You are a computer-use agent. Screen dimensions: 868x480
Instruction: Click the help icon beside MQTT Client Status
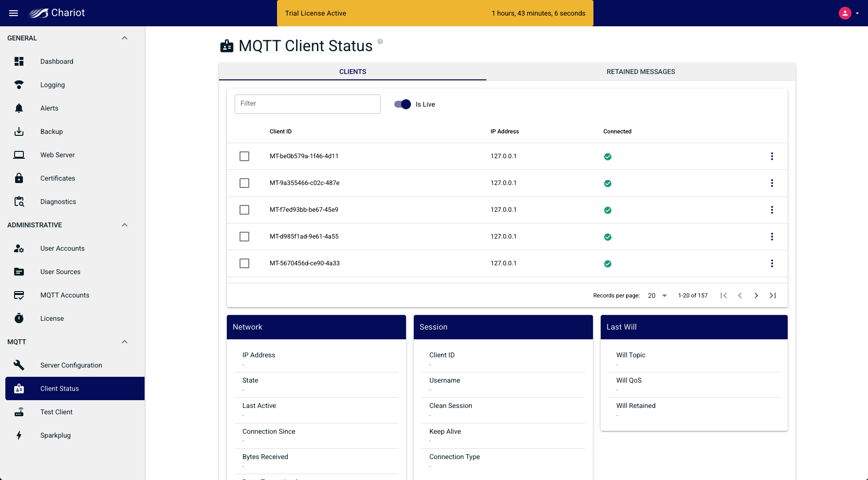[380, 41]
